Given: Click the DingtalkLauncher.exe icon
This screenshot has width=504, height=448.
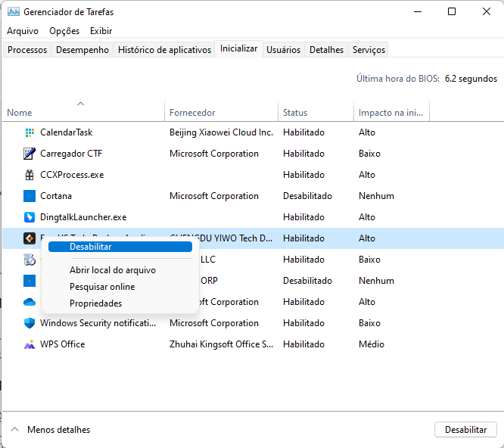Looking at the screenshot, I should (x=30, y=217).
